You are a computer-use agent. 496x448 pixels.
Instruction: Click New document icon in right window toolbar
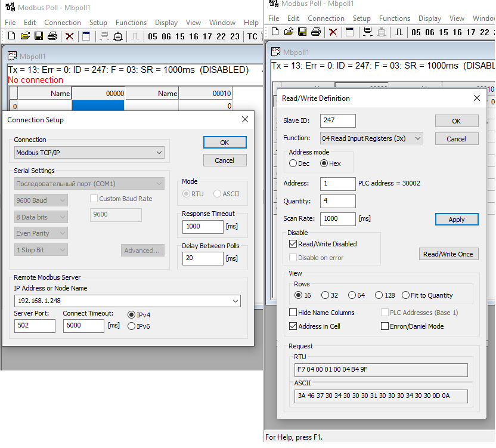pyautogui.click(x=275, y=32)
